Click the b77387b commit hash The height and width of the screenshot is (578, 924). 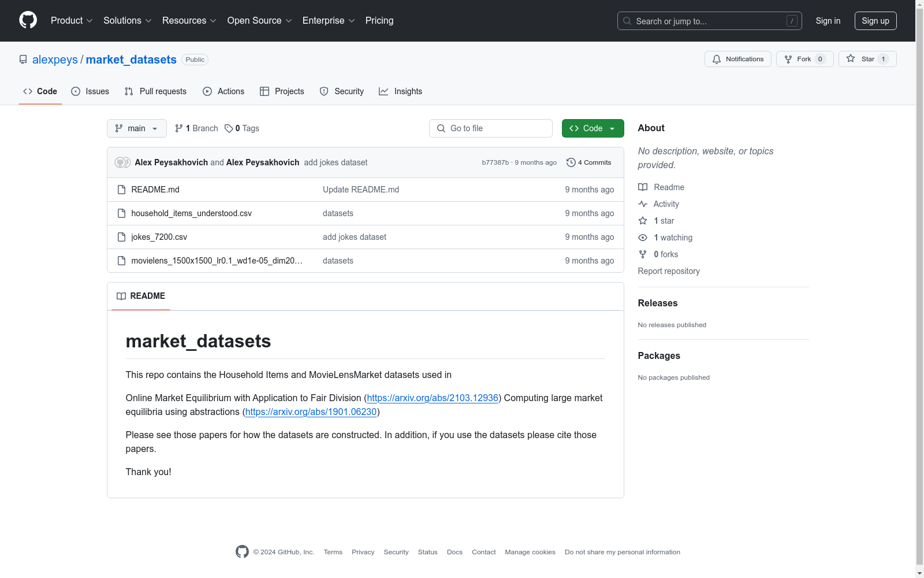495,162
